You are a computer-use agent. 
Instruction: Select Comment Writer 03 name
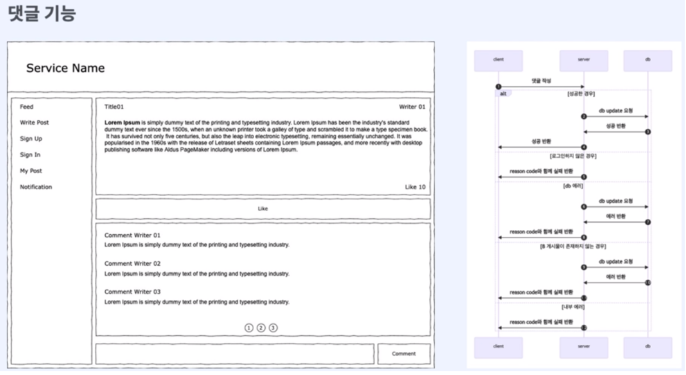coord(132,291)
